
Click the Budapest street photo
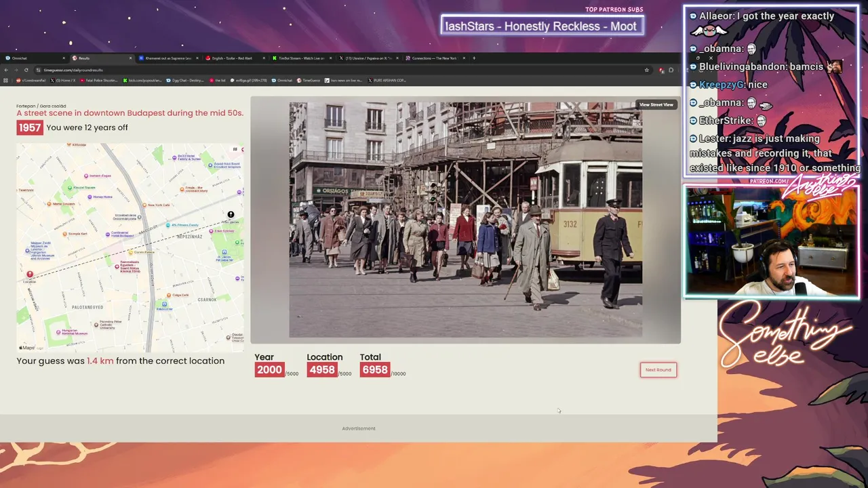(465, 220)
